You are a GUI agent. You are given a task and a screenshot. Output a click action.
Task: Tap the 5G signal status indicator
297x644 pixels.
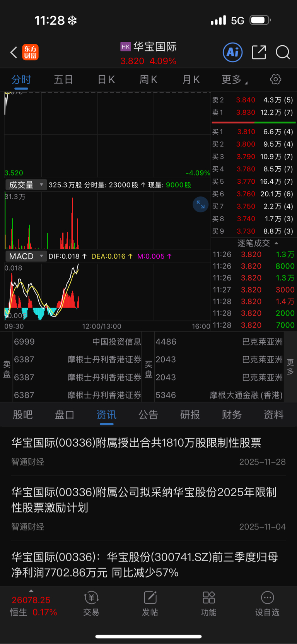(x=237, y=20)
